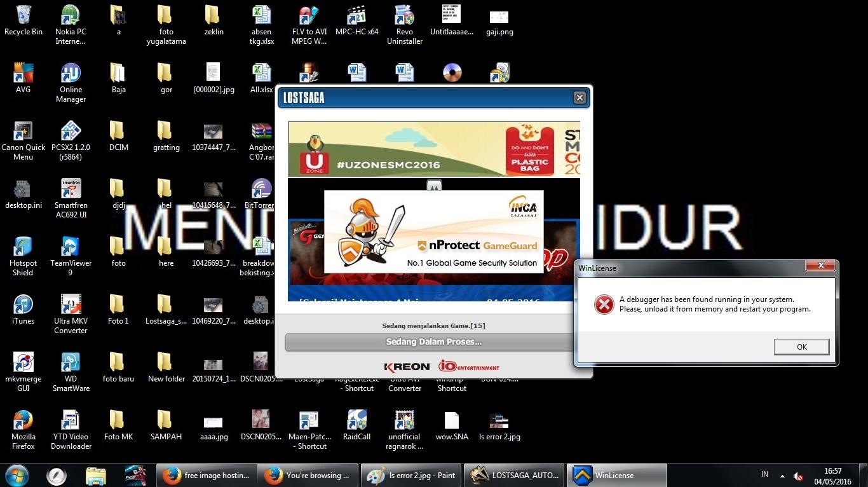Select the [000002].jpg file icon
This screenshot has height=487, width=868.
coord(214,78)
